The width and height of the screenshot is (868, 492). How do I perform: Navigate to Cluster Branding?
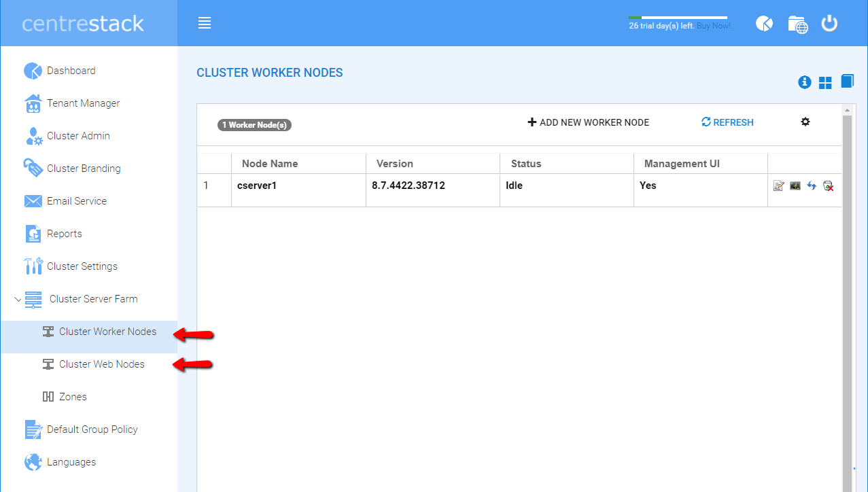click(84, 169)
